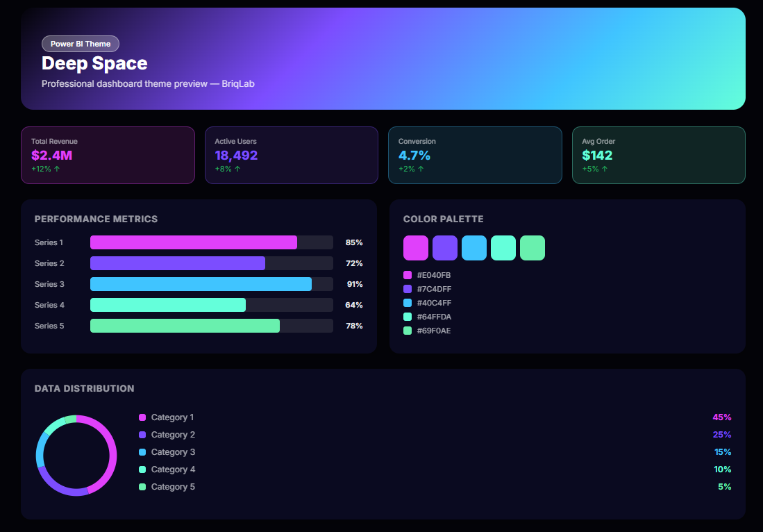Select the Conversion 4.7% card
Screen dimensions: 763x532
coord(474,156)
